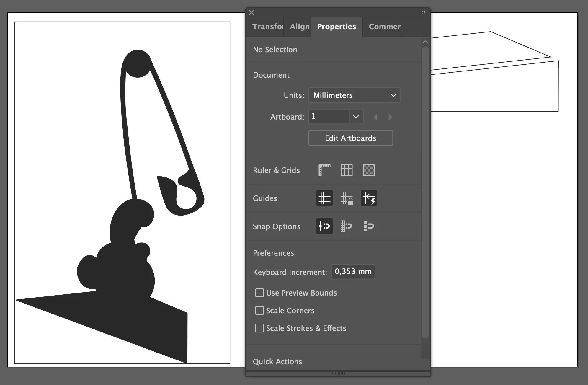The width and height of the screenshot is (588, 385).
Task: Collapse the panel with double-arrow icon
Action: [x=423, y=12]
